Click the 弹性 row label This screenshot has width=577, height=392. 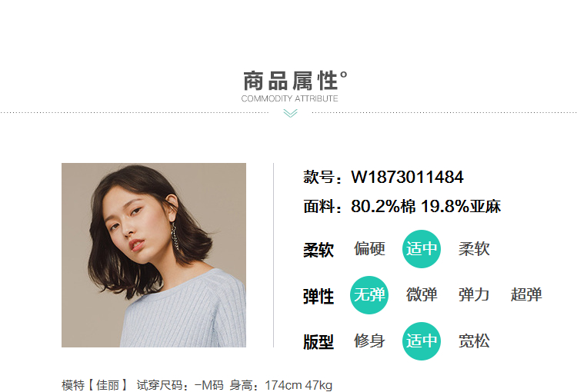pos(319,297)
